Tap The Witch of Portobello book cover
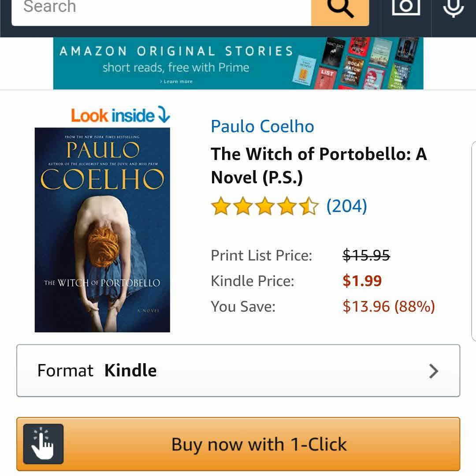This screenshot has width=476, height=476. coord(102,230)
